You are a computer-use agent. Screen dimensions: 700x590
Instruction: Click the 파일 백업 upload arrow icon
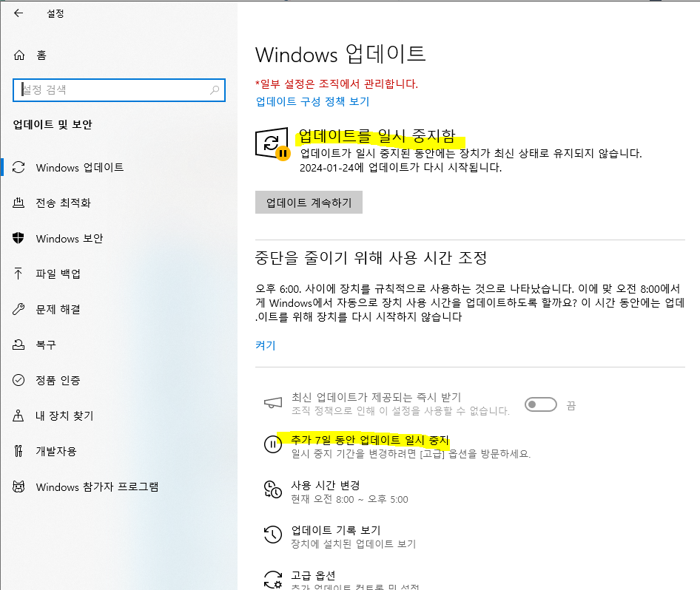[18, 274]
